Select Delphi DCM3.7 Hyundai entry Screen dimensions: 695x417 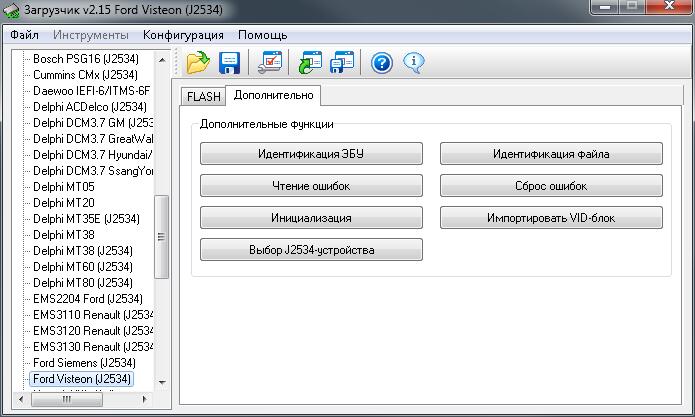[93, 154]
